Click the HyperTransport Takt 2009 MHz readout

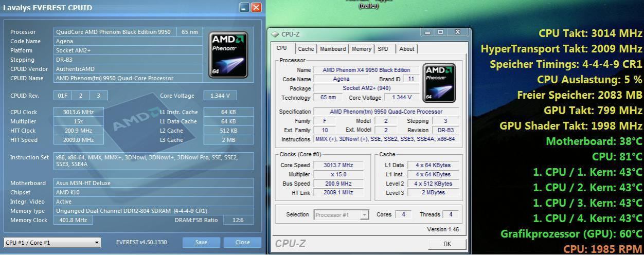(x=562, y=49)
